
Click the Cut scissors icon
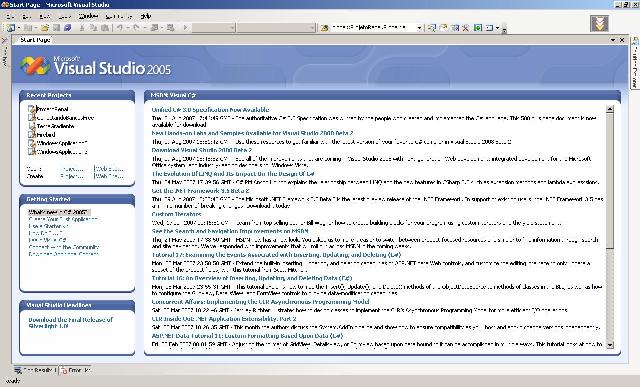coord(82,28)
